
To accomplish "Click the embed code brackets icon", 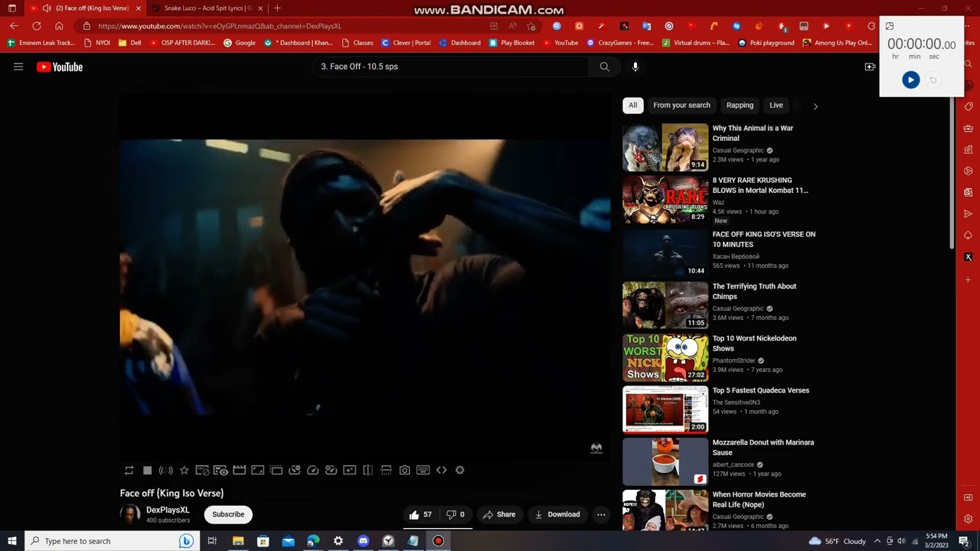I will 441,470.
